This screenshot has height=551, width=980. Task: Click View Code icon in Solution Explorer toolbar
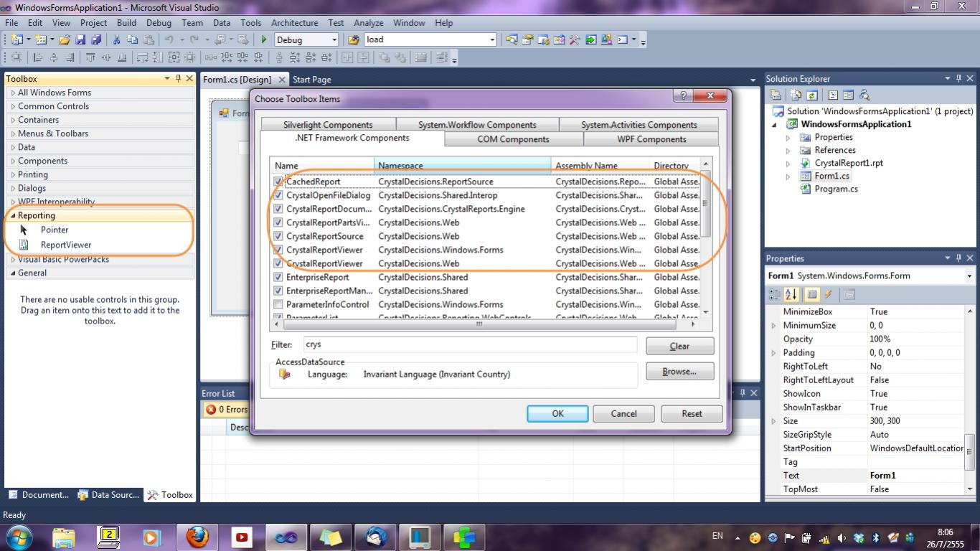coord(832,95)
